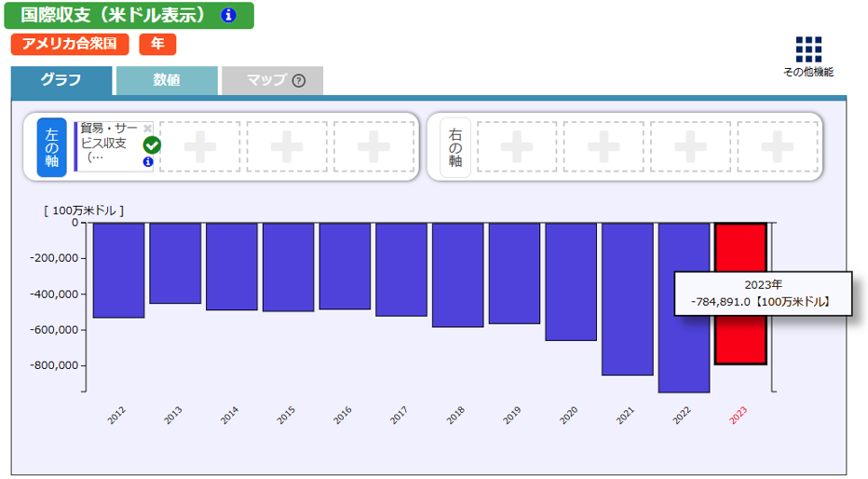Select the 右の軸 button

(455, 146)
